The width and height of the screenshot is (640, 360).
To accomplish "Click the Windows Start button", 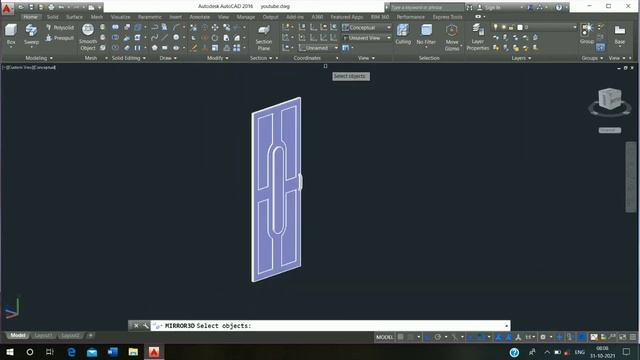I will pyautogui.click(x=10, y=352).
